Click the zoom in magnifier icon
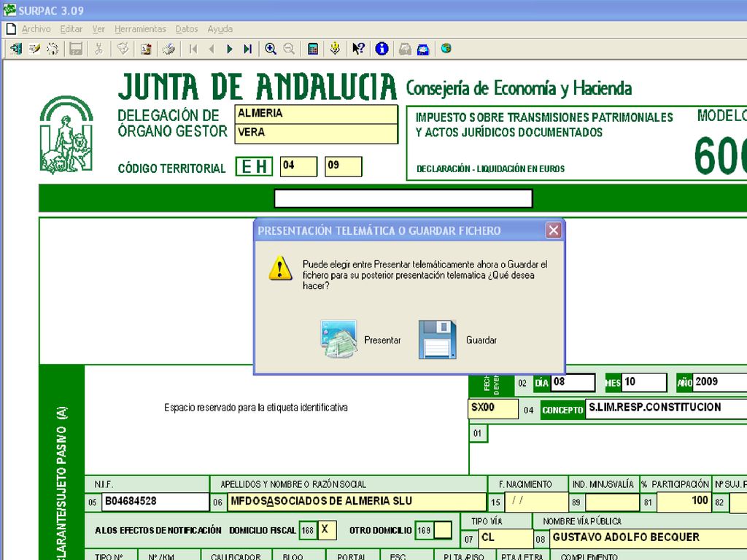The image size is (747, 560). coord(271,49)
